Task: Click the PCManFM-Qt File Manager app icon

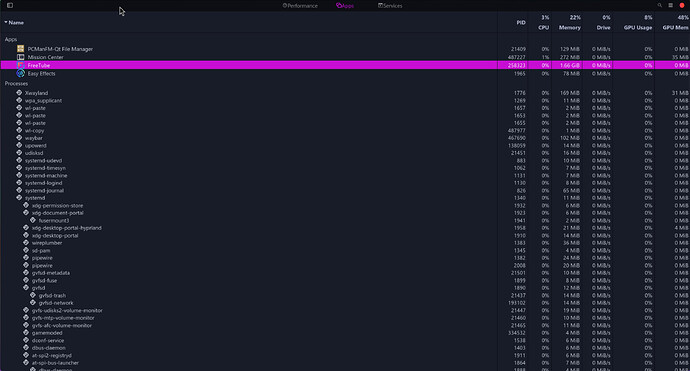Action: pos(20,49)
